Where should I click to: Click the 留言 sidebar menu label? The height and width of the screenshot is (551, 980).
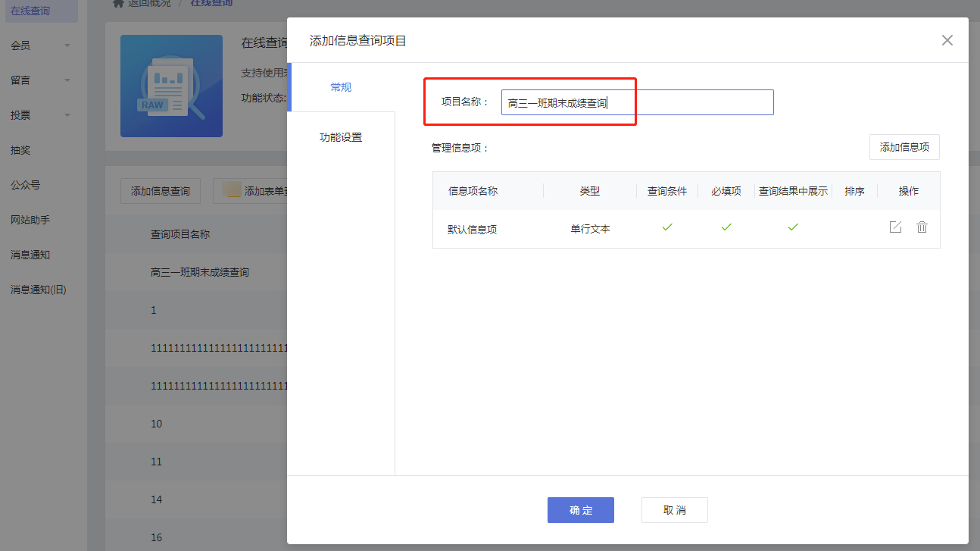click(x=20, y=80)
